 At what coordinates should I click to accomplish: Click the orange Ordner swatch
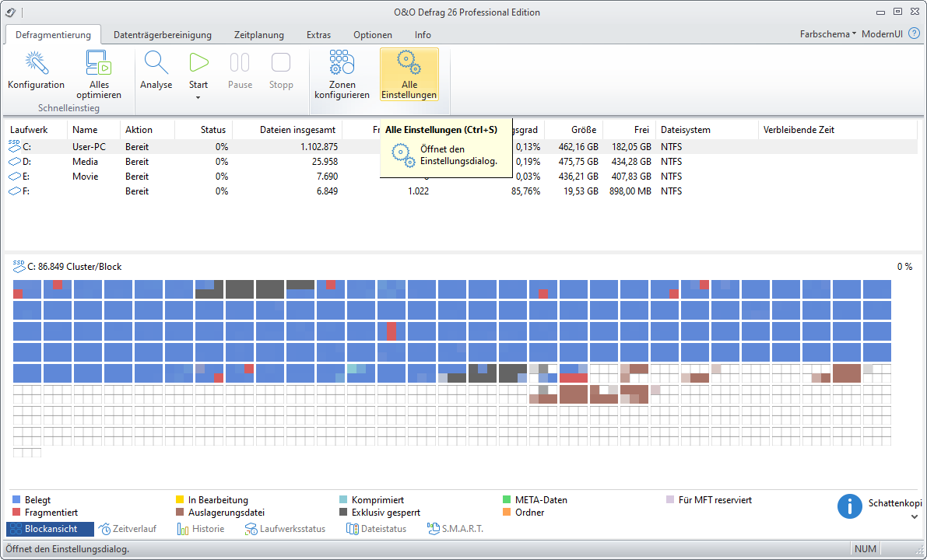[507, 512]
